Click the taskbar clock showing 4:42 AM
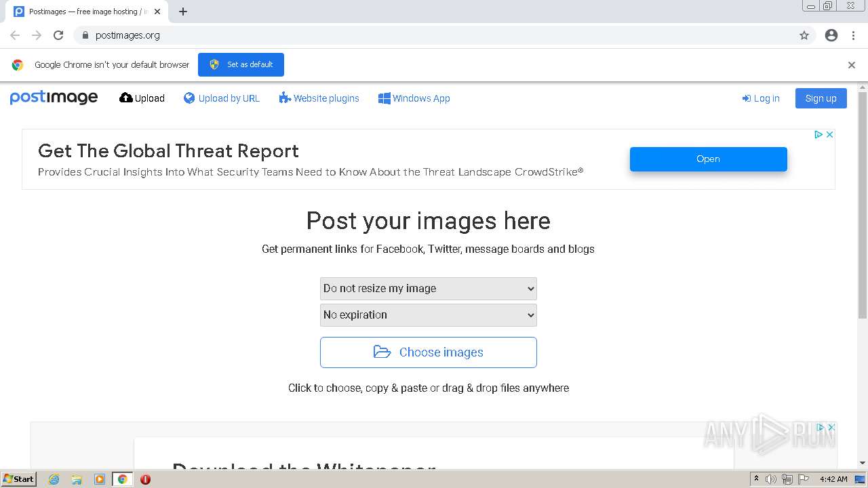This screenshot has height=488, width=868. (833, 479)
